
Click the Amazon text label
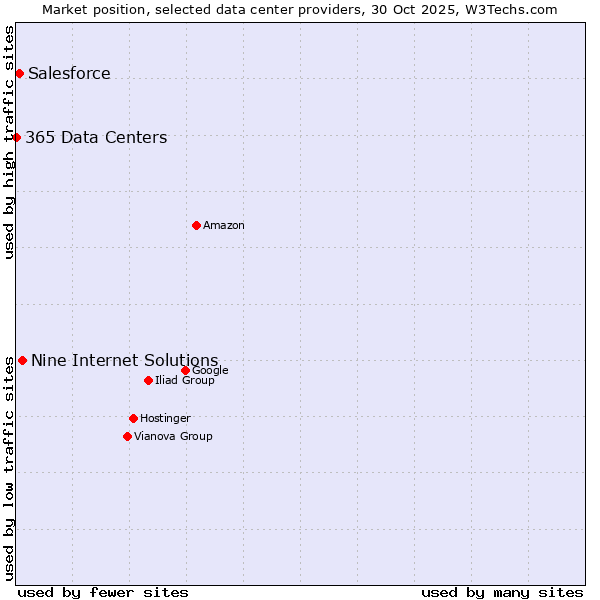click(224, 226)
